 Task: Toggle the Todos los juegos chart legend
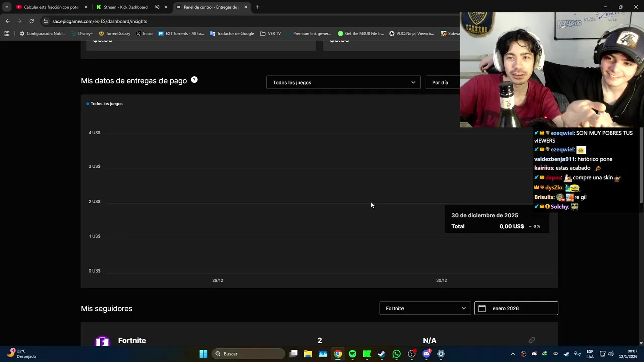click(105, 104)
